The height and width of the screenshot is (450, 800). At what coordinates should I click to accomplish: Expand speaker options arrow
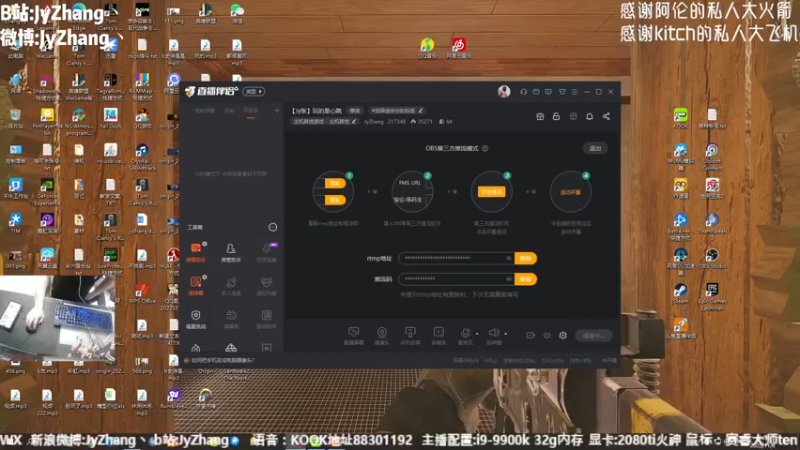point(506,334)
